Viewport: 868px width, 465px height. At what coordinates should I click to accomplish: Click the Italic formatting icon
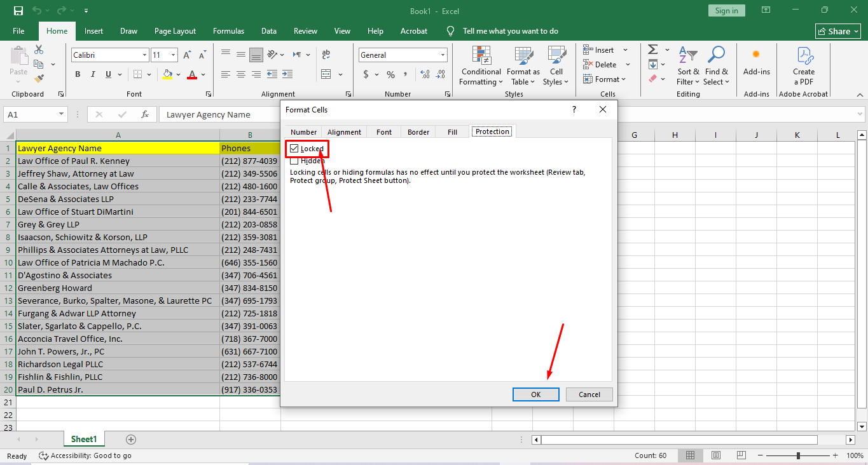93,74
